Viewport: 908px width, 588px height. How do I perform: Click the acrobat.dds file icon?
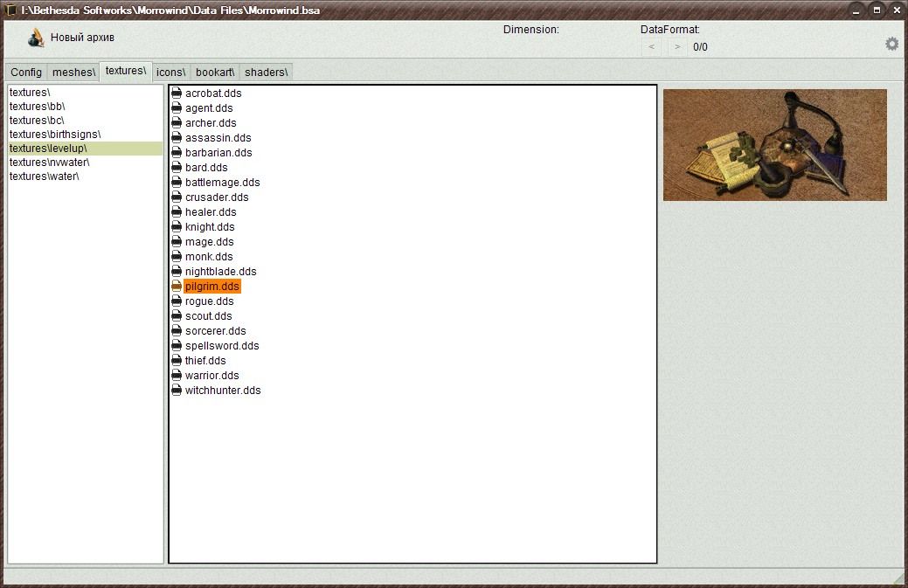177,93
